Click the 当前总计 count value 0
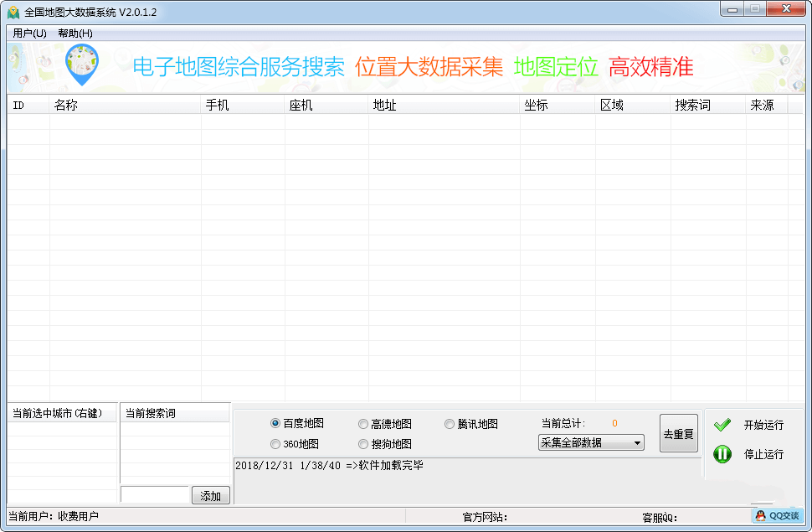Image resolution: width=812 pixels, height=532 pixels. click(x=614, y=423)
